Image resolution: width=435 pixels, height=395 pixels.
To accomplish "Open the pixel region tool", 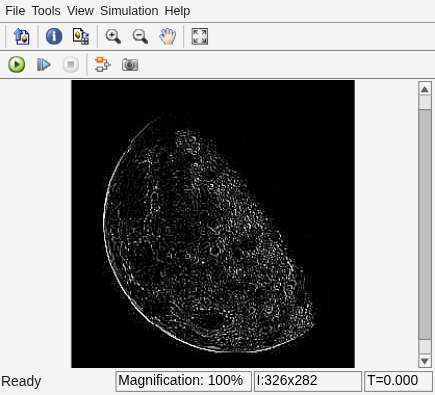I will [81, 36].
